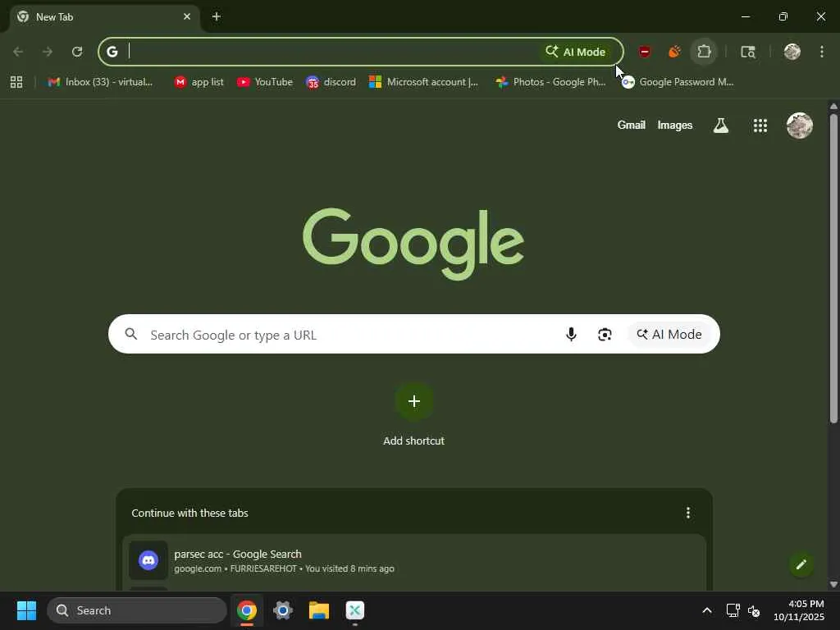Open the app list bookmark

199,82
